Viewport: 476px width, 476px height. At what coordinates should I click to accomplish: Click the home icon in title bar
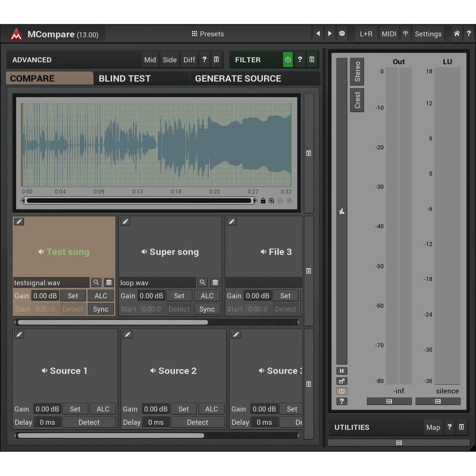457,34
